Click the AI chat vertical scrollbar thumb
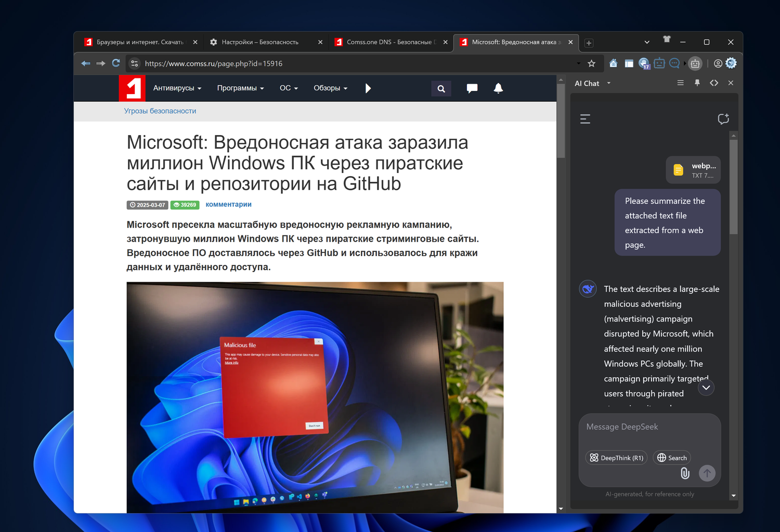 tap(734, 187)
